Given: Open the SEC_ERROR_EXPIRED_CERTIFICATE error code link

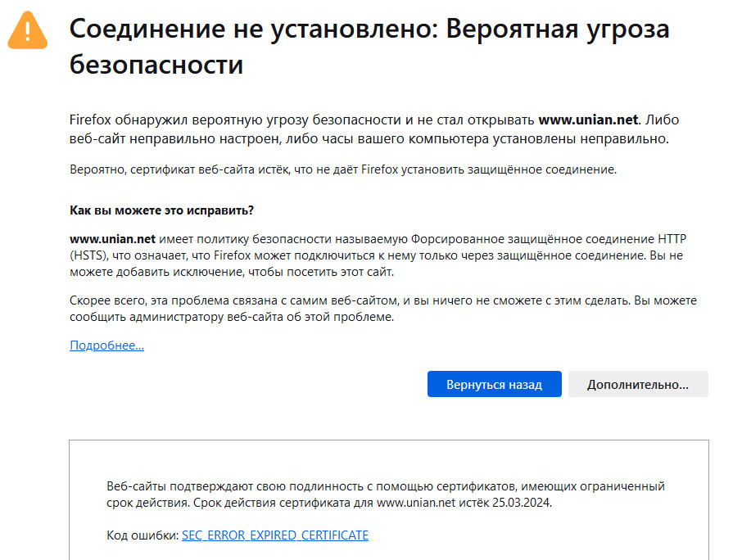Looking at the screenshot, I should [x=275, y=535].
